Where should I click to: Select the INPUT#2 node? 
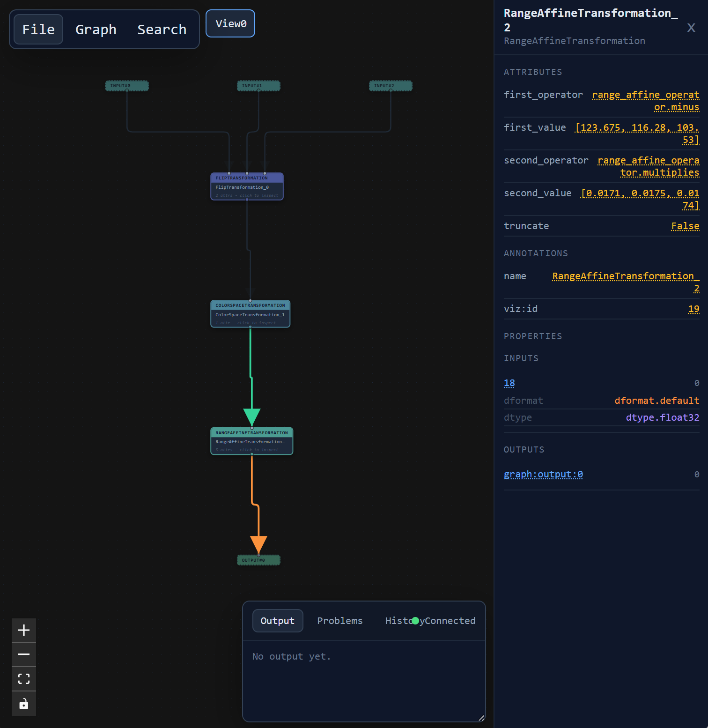[391, 86]
